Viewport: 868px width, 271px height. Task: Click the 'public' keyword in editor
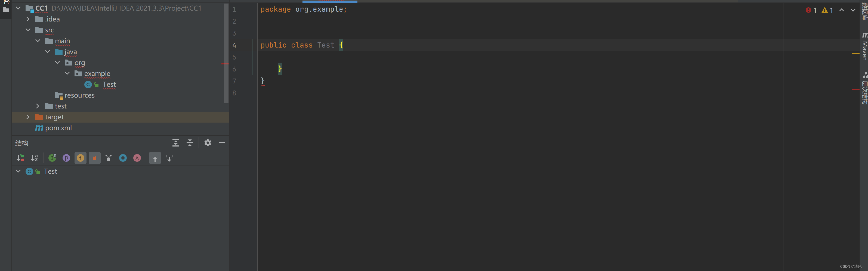pyautogui.click(x=273, y=45)
